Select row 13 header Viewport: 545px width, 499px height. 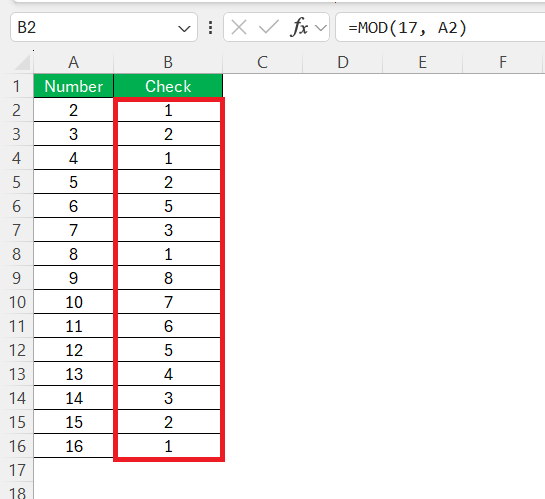point(17,374)
